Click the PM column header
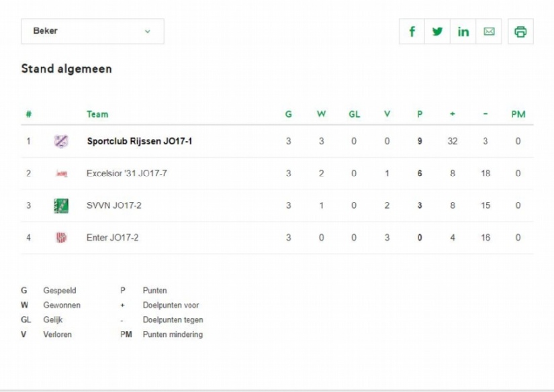554x392 pixels. click(x=518, y=114)
